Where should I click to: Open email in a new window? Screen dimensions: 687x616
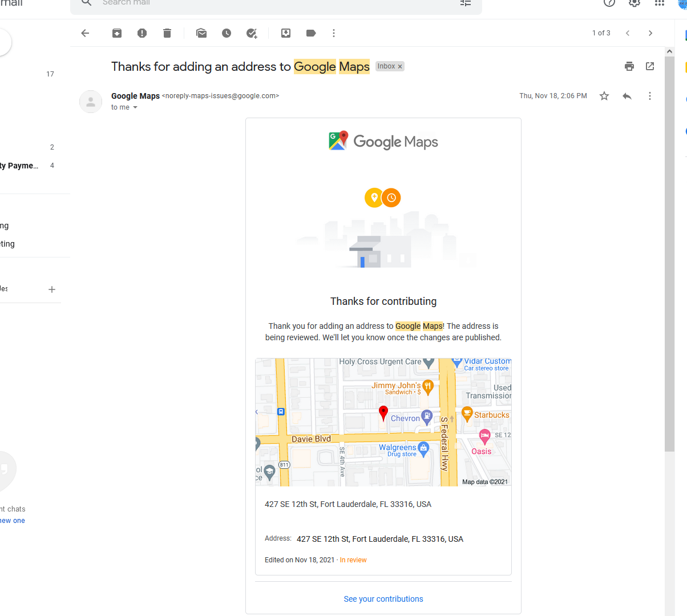pos(650,66)
